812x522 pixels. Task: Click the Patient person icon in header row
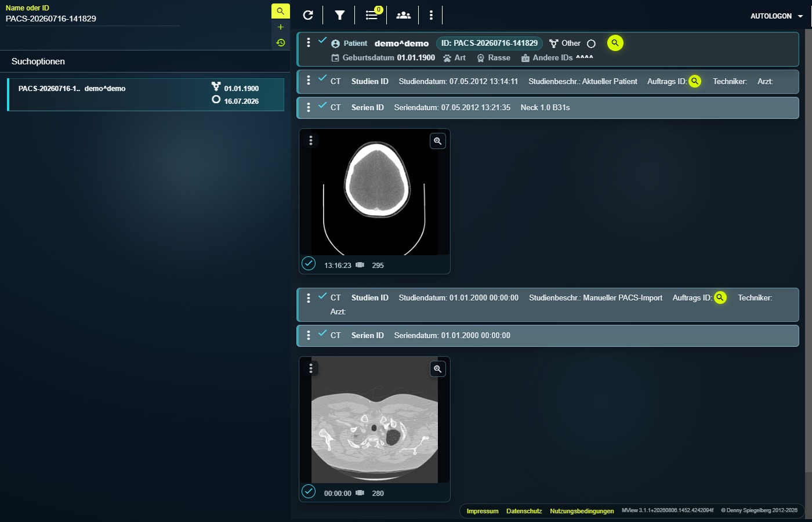[335, 43]
